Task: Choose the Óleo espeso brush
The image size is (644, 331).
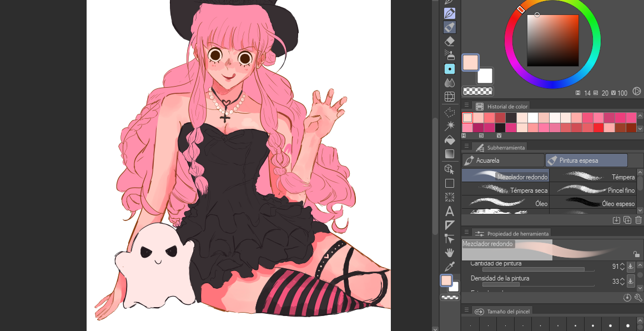Action: [593, 202]
